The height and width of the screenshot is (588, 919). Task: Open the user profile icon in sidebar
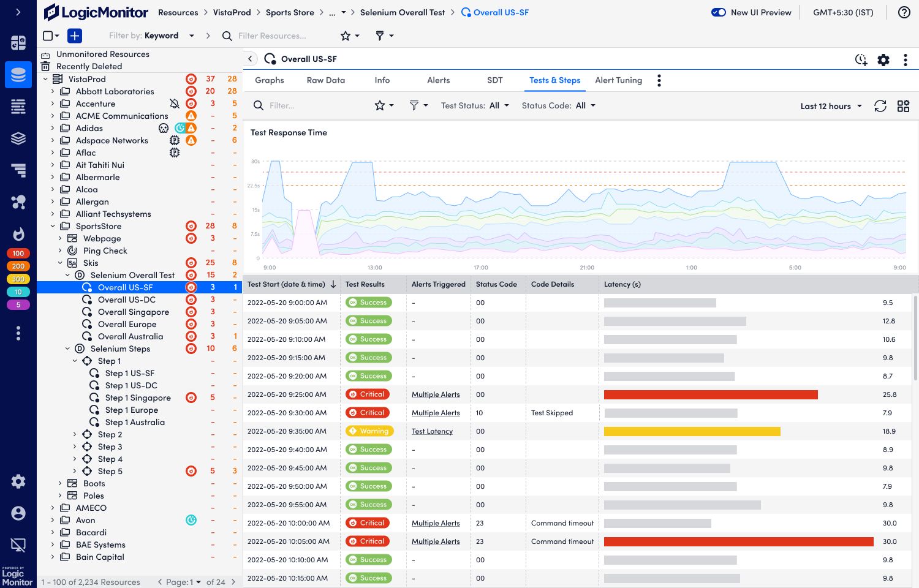click(x=18, y=513)
